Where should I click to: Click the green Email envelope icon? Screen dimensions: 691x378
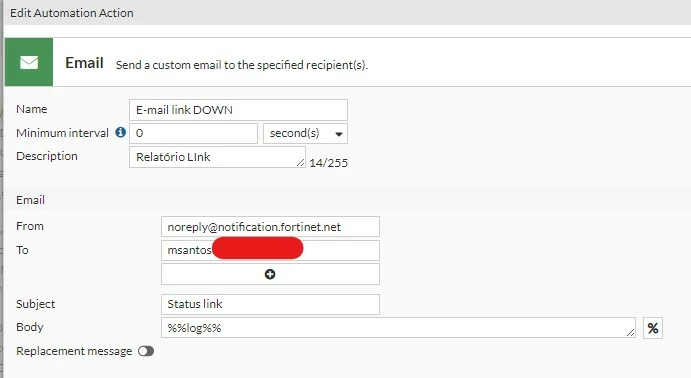click(x=29, y=62)
